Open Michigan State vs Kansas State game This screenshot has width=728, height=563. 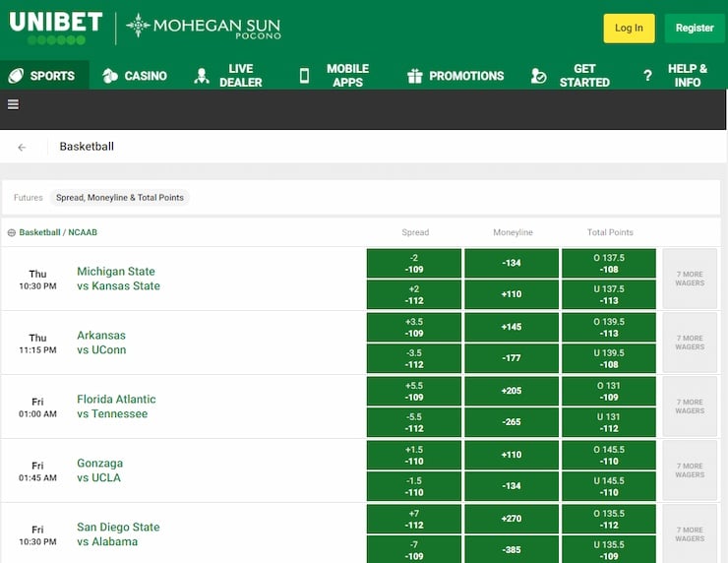tap(118, 279)
